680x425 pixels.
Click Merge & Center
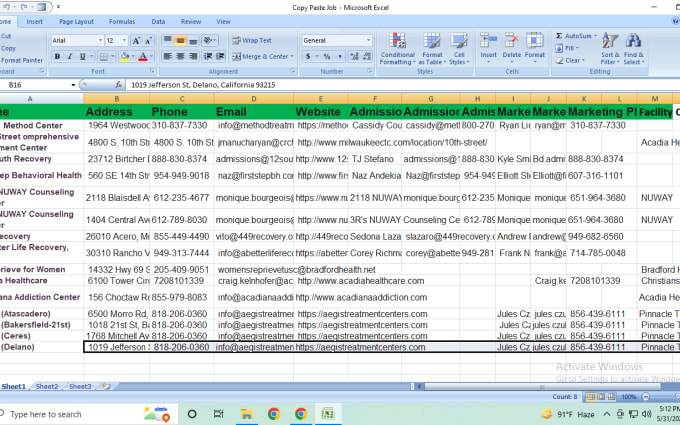260,56
